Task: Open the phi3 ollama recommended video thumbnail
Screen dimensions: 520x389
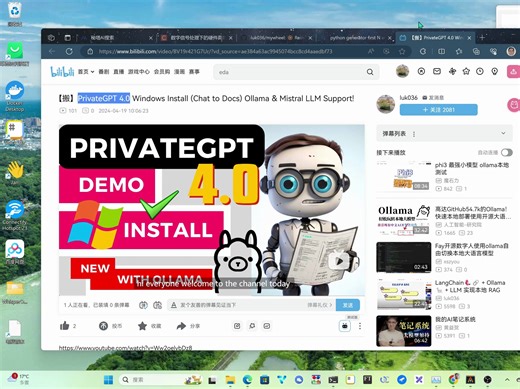Action: 404,175
